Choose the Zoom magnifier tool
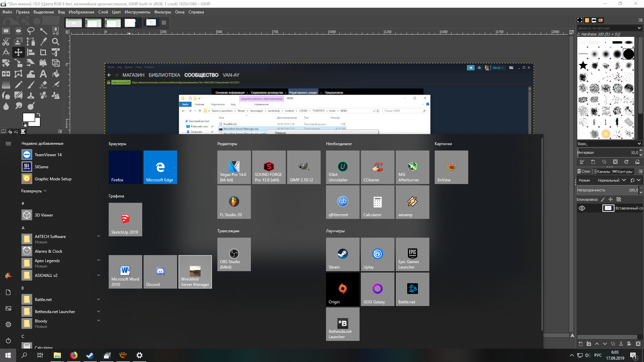 56,42
